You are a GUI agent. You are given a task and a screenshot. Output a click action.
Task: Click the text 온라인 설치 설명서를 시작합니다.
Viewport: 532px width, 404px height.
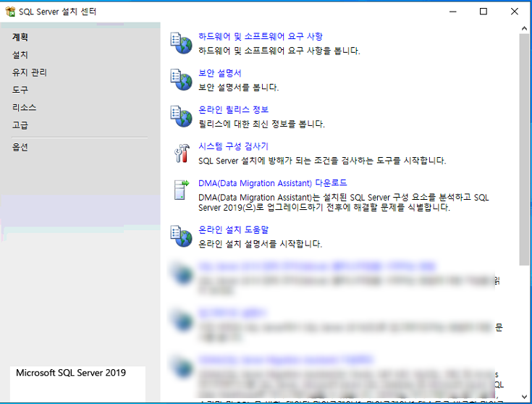pos(261,244)
